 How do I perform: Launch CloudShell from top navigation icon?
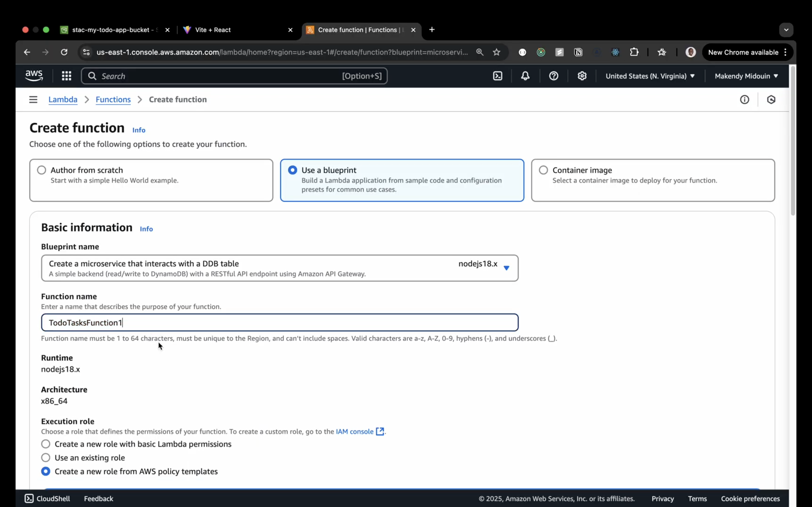click(x=498, y=76)
